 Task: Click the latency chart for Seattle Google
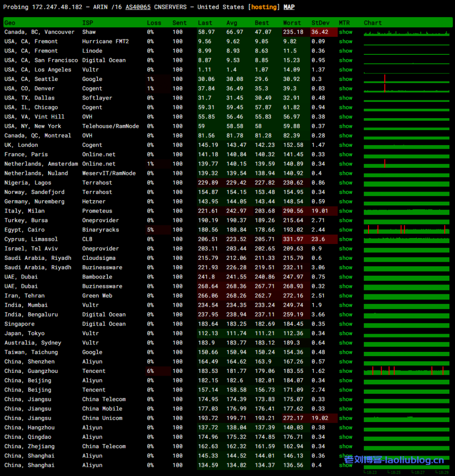[x=407, y=79]
